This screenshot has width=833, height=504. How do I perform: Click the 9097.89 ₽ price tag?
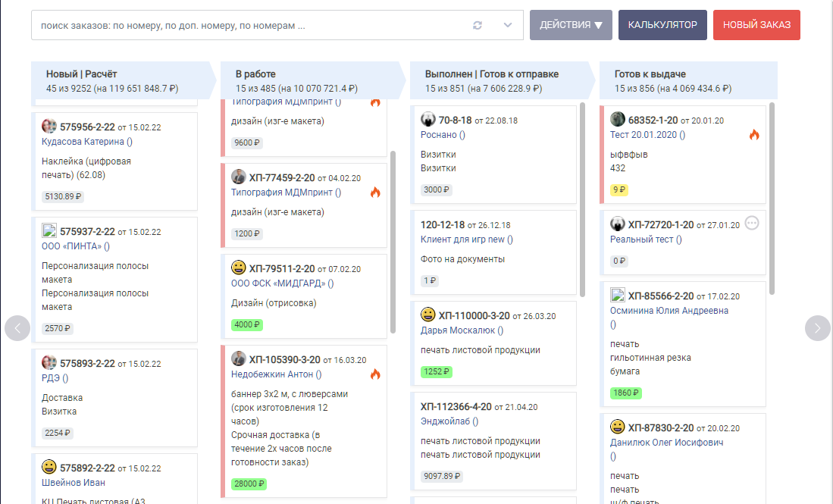point(441,477)
